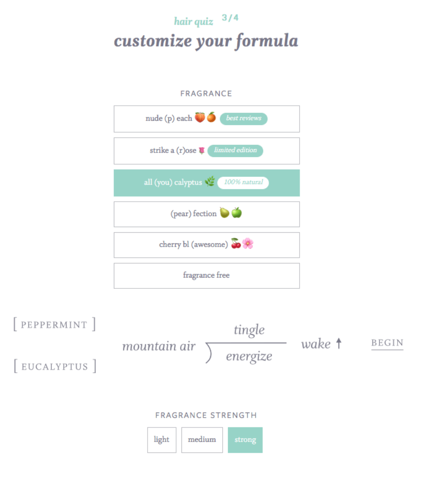
Task: Click the cherries emoji icon
Action: tap(236, 243)
